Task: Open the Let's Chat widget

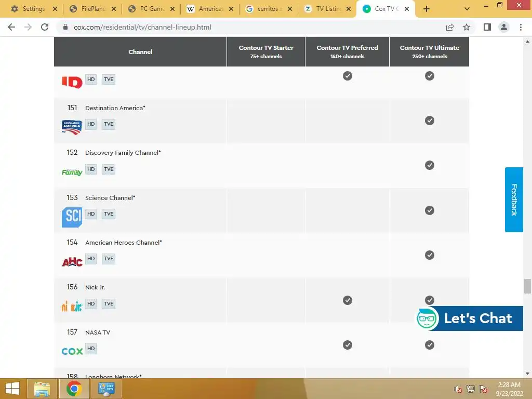Action: point(470,318)
